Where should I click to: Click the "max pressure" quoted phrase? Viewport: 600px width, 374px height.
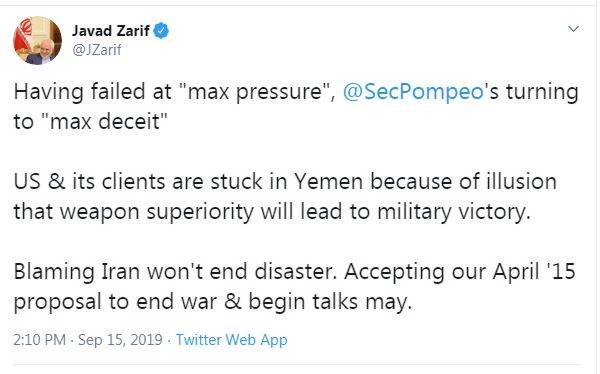click(256, 92)
